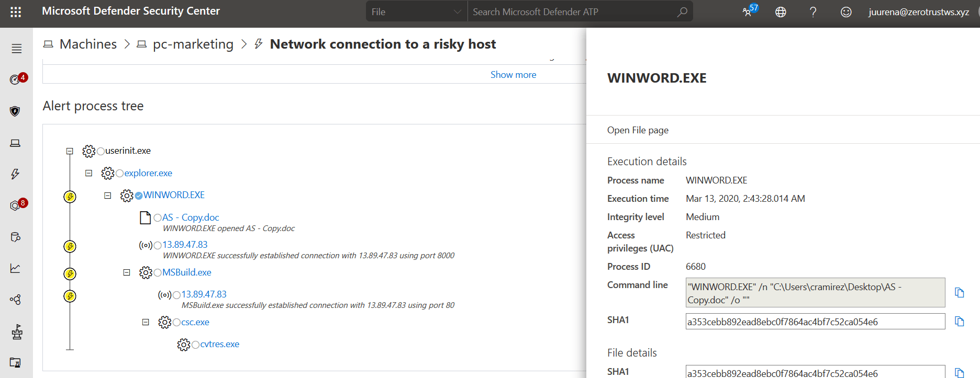
Task: Click the Open File page link
Action: click(638, 130)
